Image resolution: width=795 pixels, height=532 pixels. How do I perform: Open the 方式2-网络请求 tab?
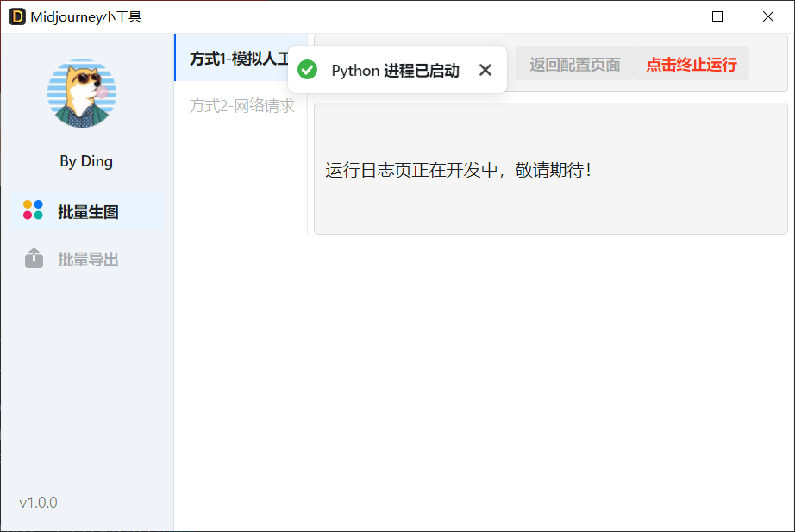click(x=241, y=105)
